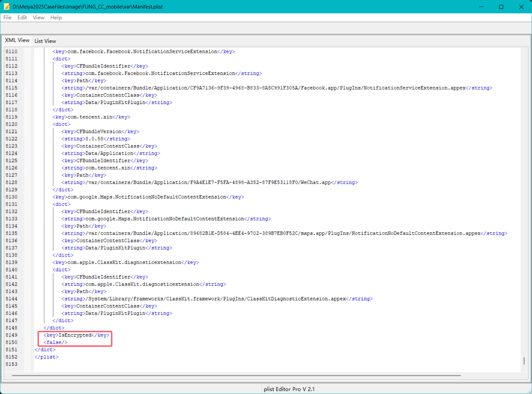Open the View menu
532x394 pixels.
pos(38,17)
